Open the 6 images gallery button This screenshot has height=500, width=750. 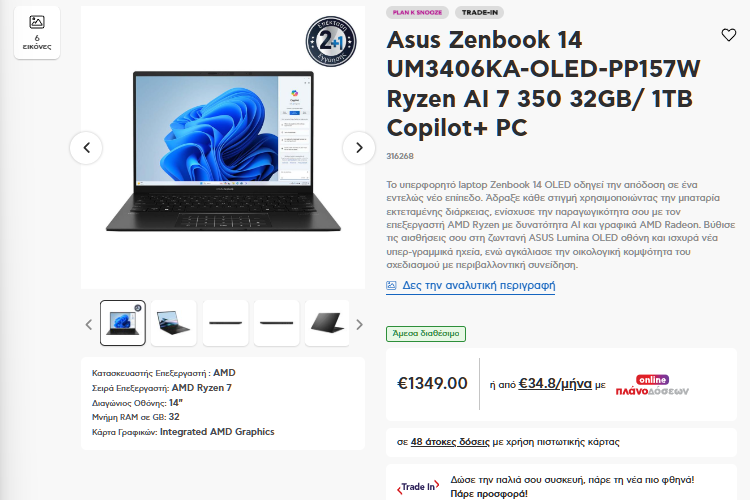[x=37, y=33]
